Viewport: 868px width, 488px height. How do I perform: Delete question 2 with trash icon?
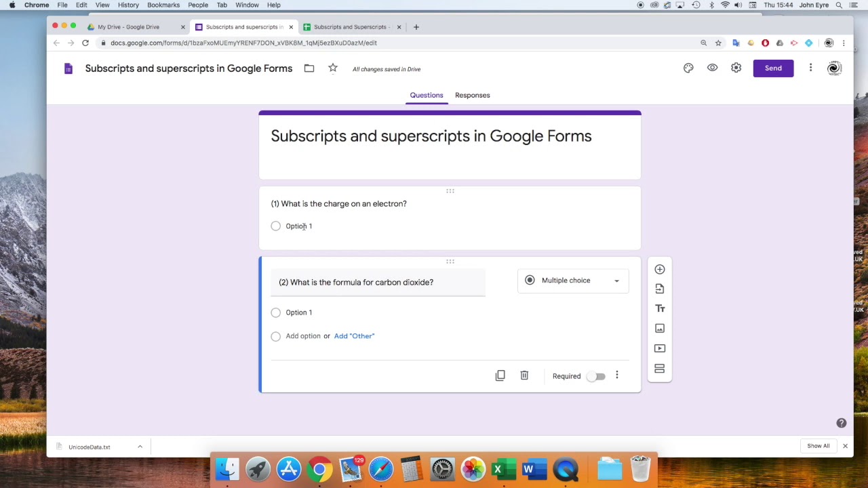(524, 375)
